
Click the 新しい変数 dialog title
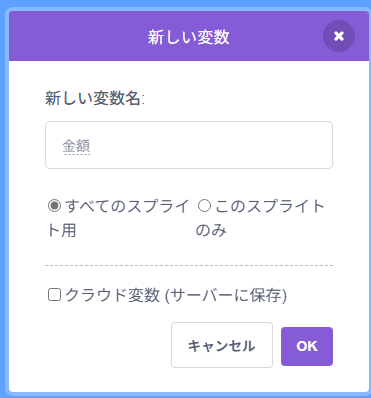(x=189, y=37)
